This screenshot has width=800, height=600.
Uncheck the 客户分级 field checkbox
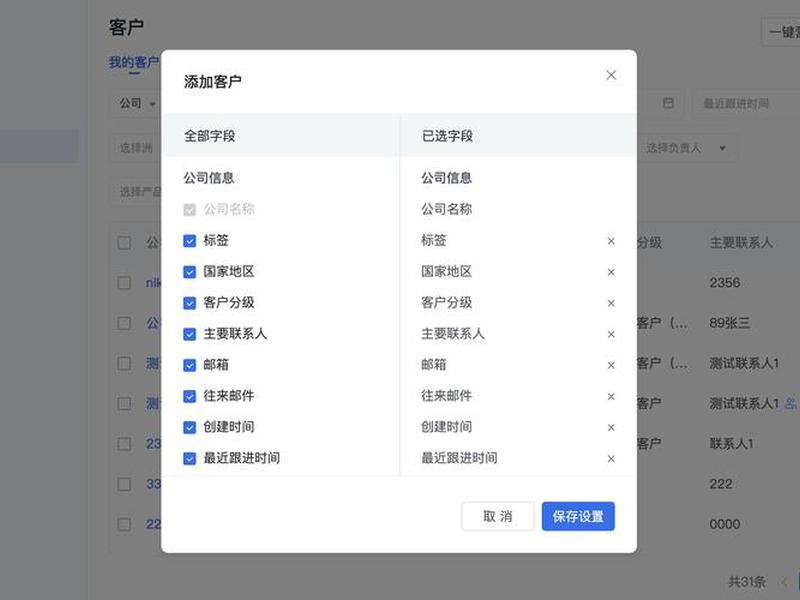[x=189, y=303]
